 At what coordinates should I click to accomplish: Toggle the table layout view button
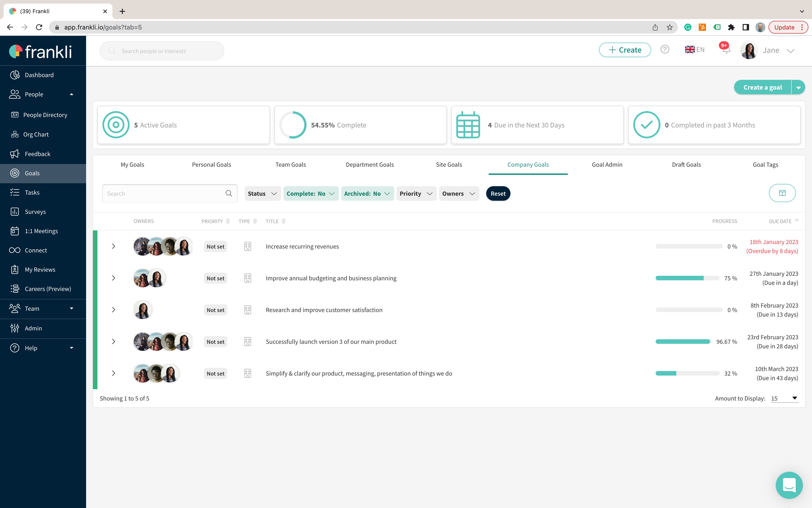coord(782,193)
